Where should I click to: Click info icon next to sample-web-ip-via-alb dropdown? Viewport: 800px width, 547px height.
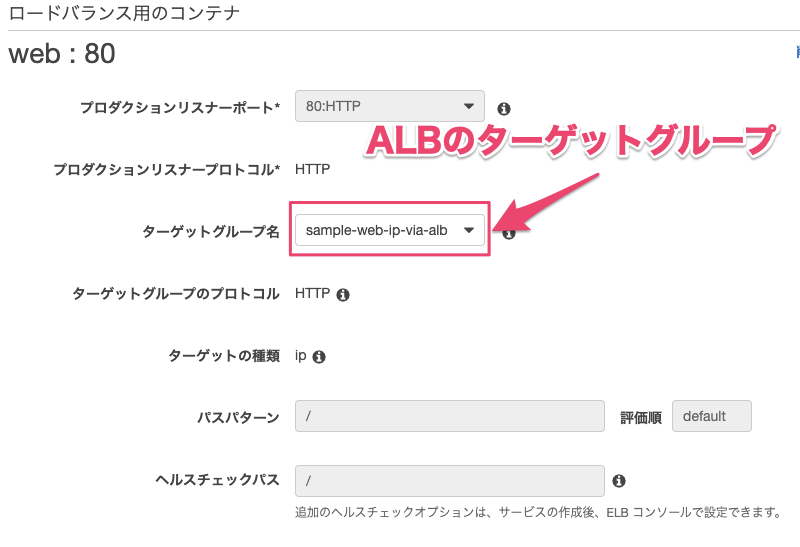tap(508, 234)
